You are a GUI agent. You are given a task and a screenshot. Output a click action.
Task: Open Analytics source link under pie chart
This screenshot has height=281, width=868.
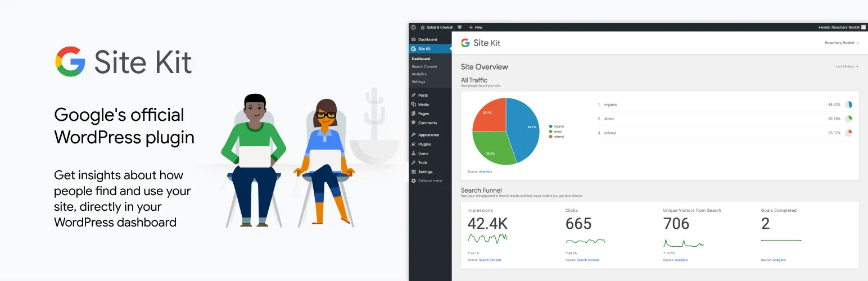point(485,171)
